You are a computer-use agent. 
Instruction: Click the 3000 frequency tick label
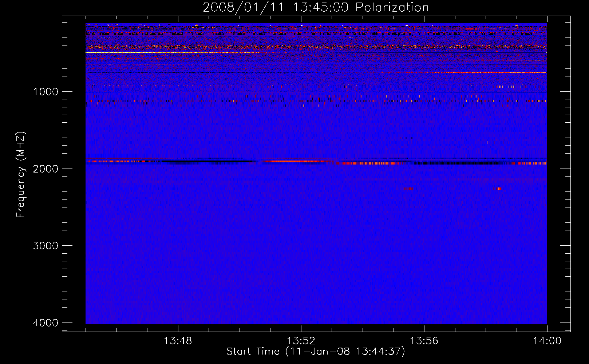[x=46, y=246]
